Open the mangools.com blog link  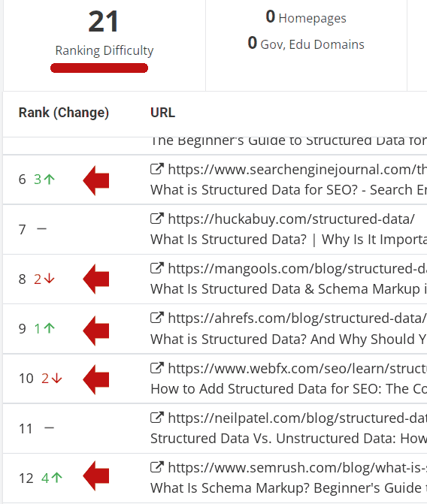point(298,269)
